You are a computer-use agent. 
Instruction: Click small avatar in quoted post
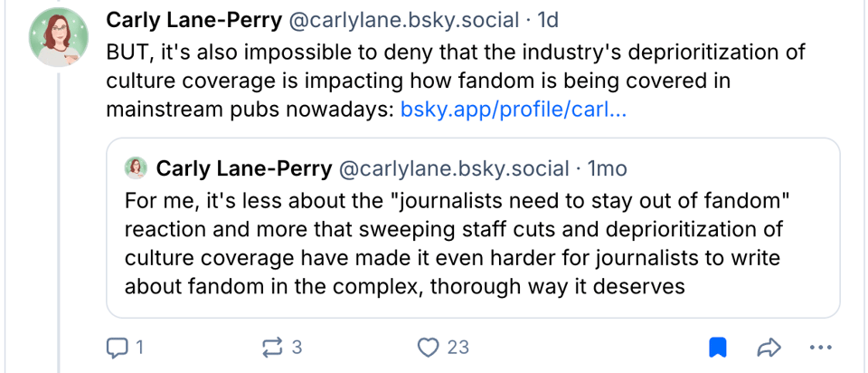136,168
